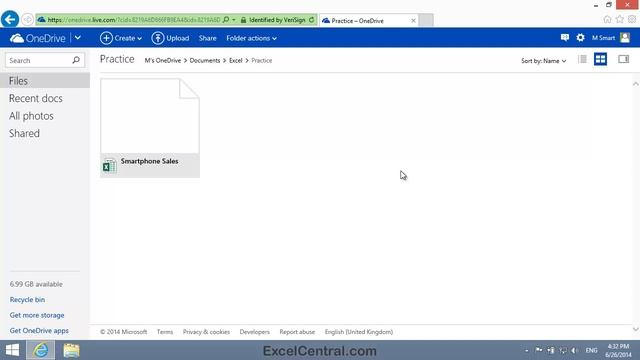Viewport: 640px width, 360px height.
Task: Click the M Smart account name
Action: coord(603,38)
